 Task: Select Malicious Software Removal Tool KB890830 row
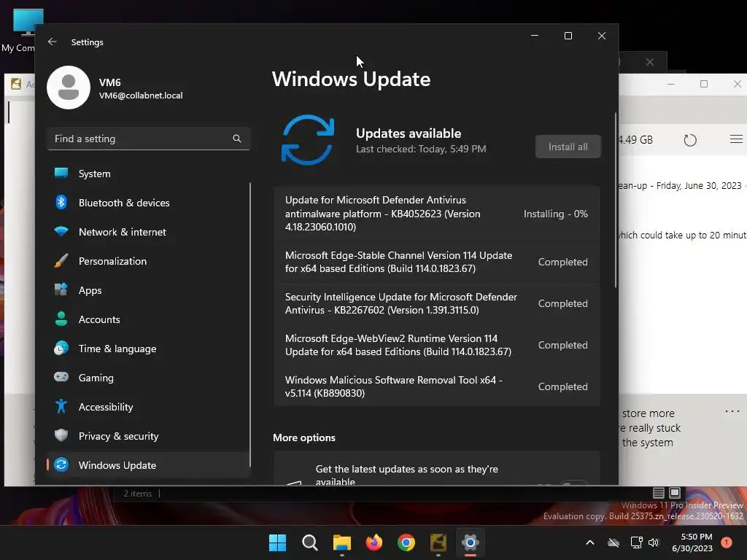pos(436,386)
